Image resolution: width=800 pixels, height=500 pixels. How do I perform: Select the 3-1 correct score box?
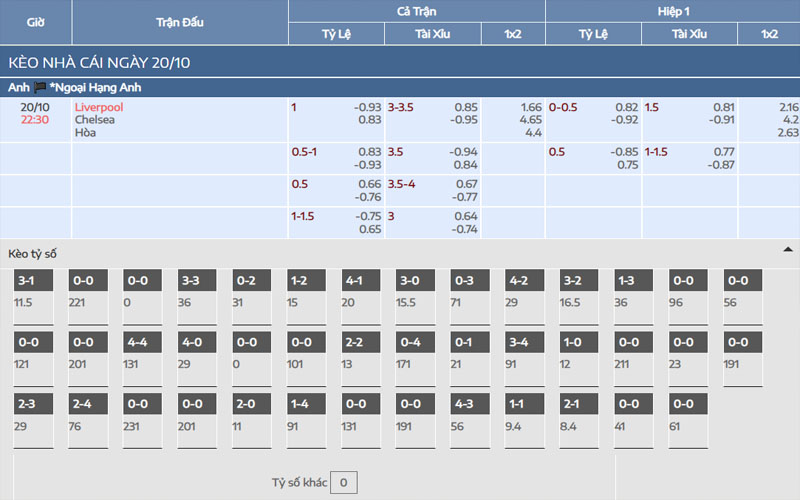tap(27, 281)
